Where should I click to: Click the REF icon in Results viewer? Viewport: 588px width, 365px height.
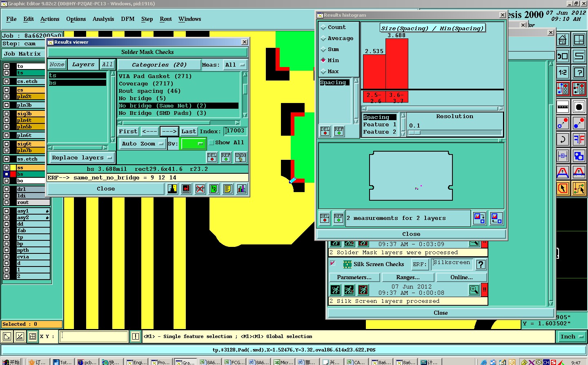pos(226,157)
